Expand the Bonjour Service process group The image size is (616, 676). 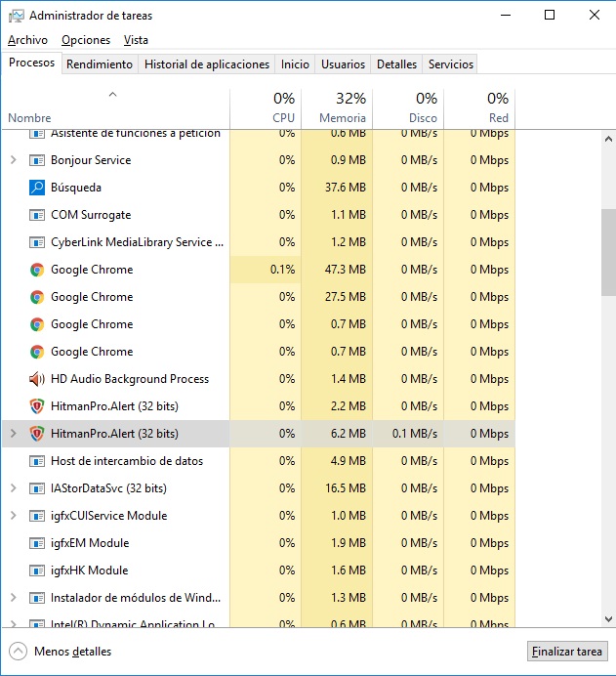tap(14, 160)
